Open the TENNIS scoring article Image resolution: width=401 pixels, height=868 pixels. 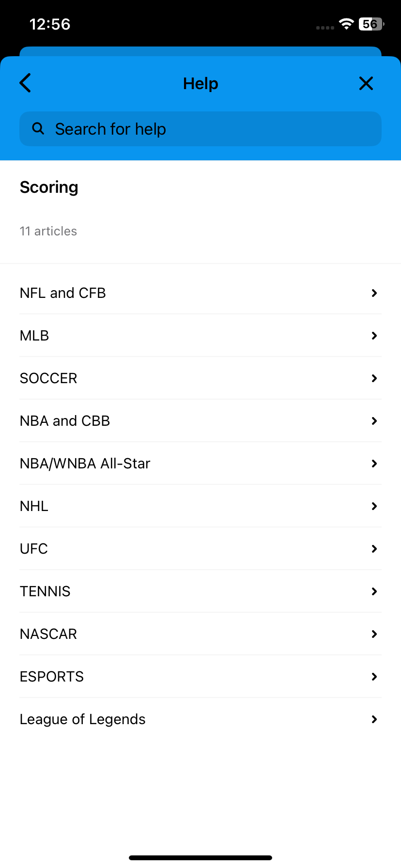[x=200, y=591]
